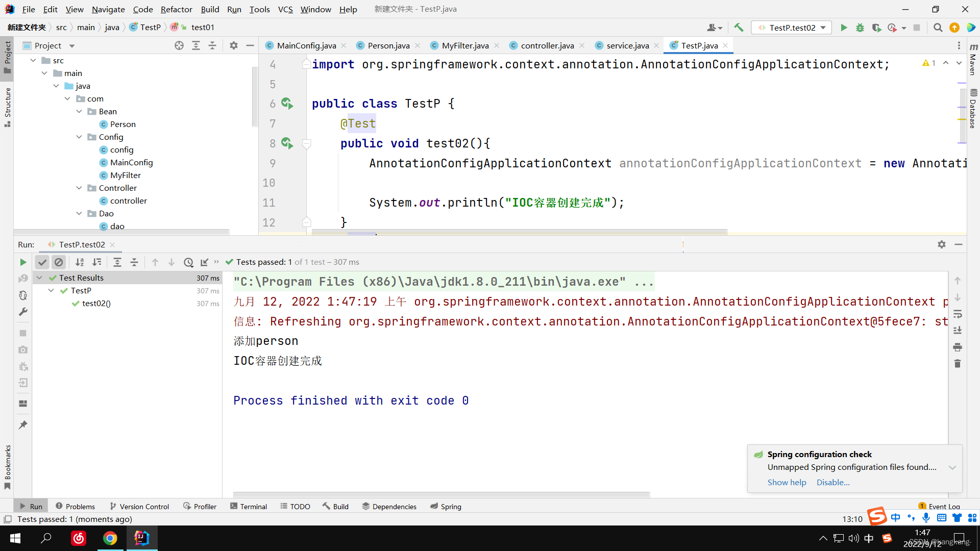Viewport: 980px width, 551px height.
Task: Switch to the MyFilter.java editor tab
Action: (464, 45)
